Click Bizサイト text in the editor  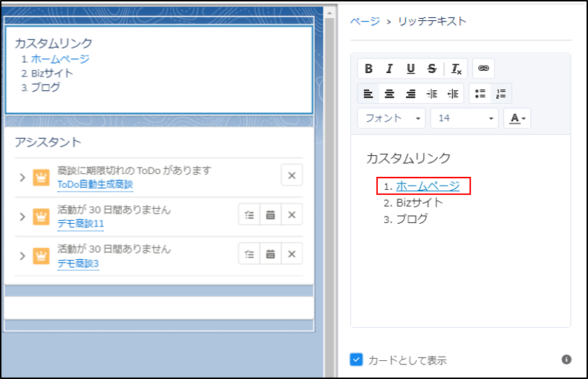[x=419, y=202]
